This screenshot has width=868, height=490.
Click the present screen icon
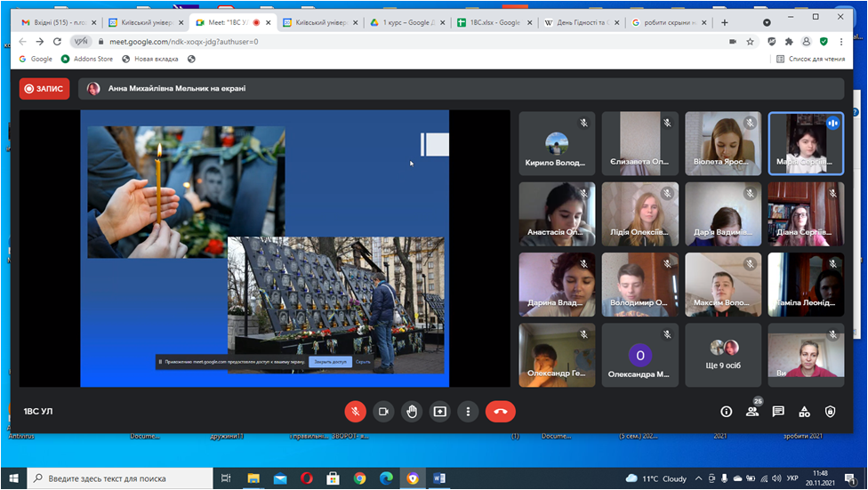tap(440, 412)
